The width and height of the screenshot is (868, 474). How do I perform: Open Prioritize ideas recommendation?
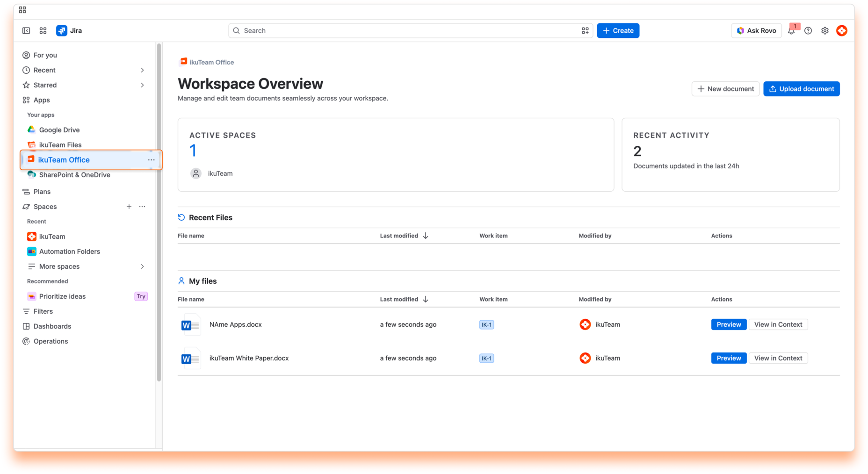click(x=62, y=296)
